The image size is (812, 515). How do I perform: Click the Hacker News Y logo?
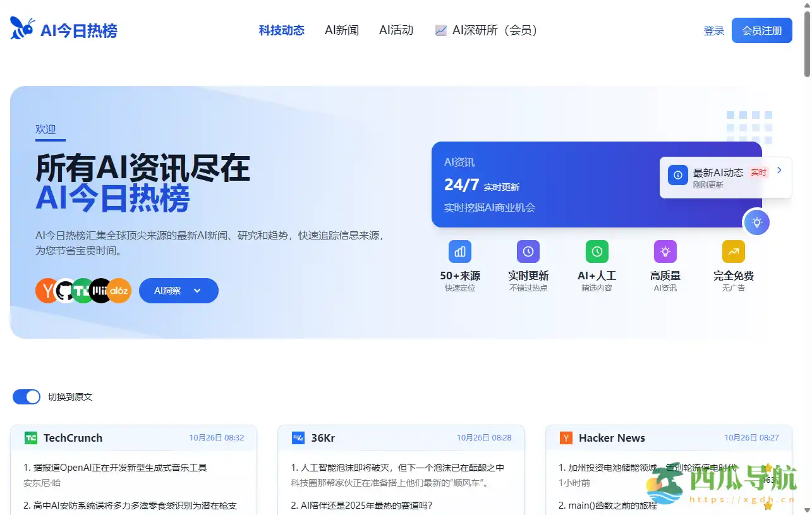[566, 438]
